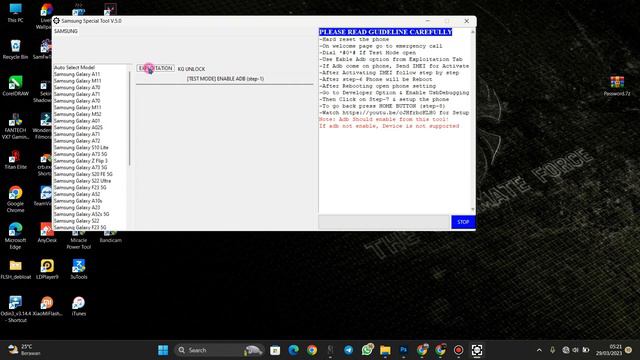Open the XiaoMiFlash desktop shortcut

(x=47, y=306)
